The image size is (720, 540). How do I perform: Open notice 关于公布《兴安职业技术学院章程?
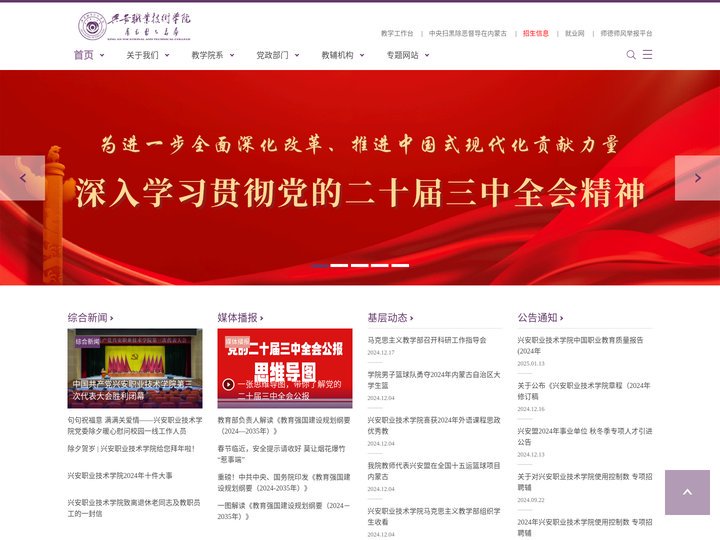pos(584,391)
